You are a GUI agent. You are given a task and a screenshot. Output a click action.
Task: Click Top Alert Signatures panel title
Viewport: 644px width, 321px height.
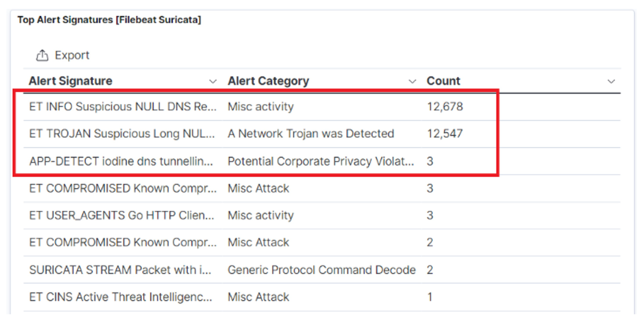coord(109,20)
